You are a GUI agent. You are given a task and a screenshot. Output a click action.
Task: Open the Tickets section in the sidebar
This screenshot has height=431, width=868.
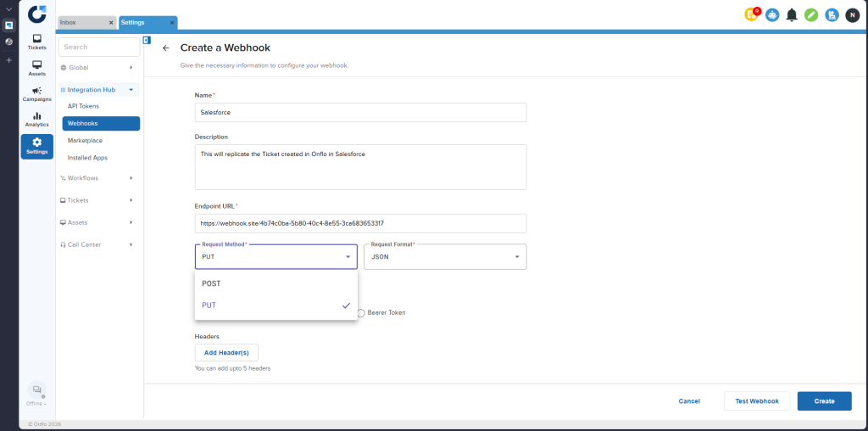[x=37, y=42]
